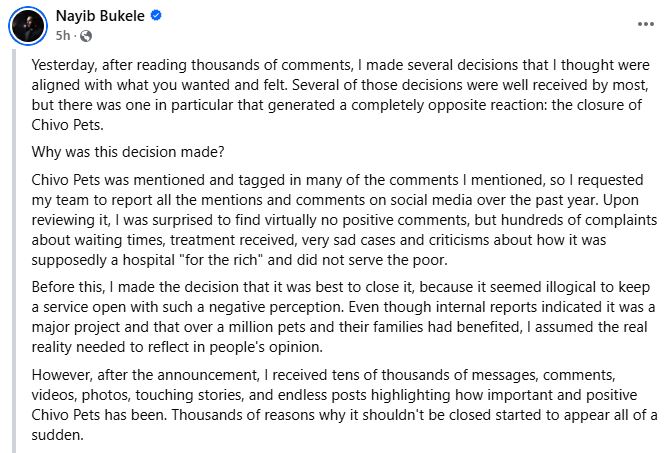
Task: Click the paragraph beginning "Chivo Pets was mentioned"
Action: click(x=344, y=220)
